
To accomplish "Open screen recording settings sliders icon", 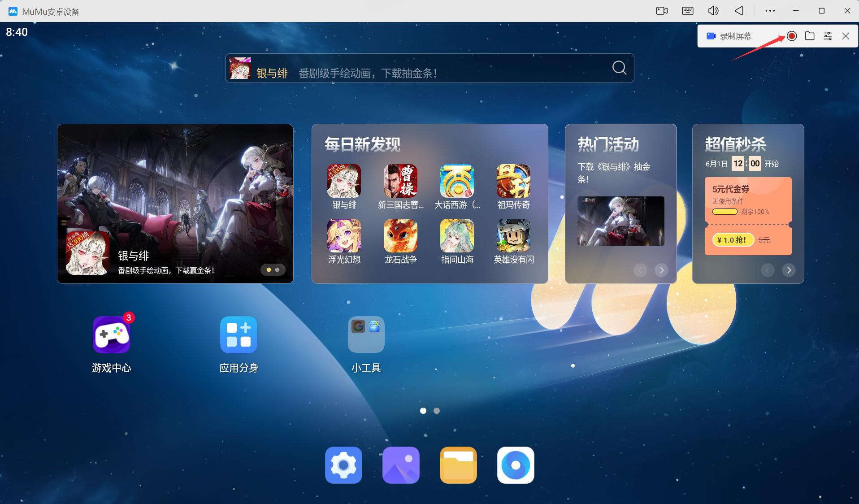I will point(828,36).
